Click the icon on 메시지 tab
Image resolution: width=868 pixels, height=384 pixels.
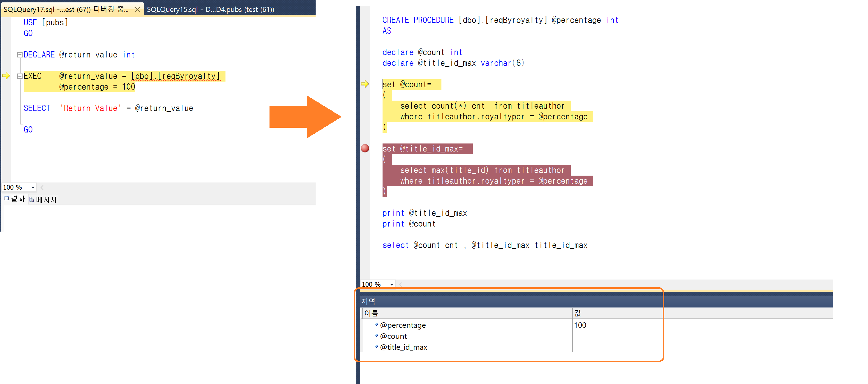(31, 199)
